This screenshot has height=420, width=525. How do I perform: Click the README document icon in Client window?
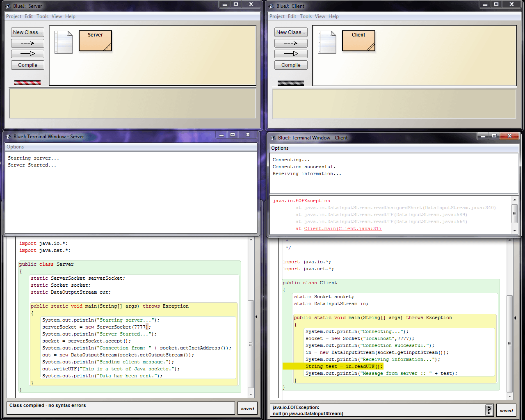(327, 42)
